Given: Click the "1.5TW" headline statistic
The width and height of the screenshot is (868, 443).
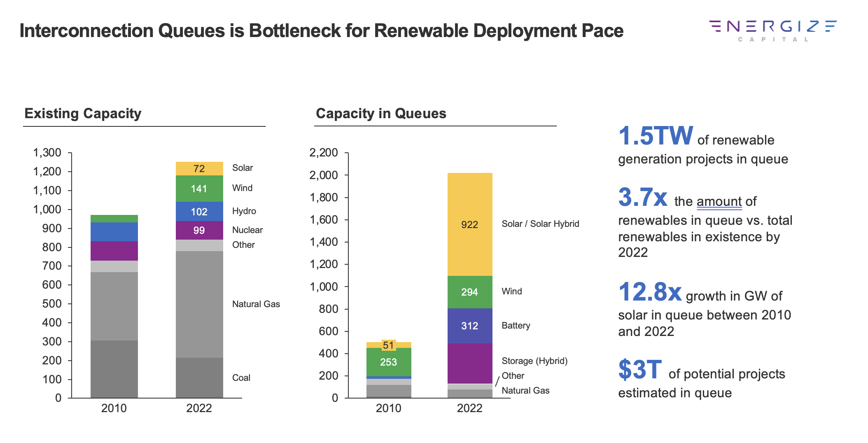Looking at the screenshot, I should click(655, 136).
